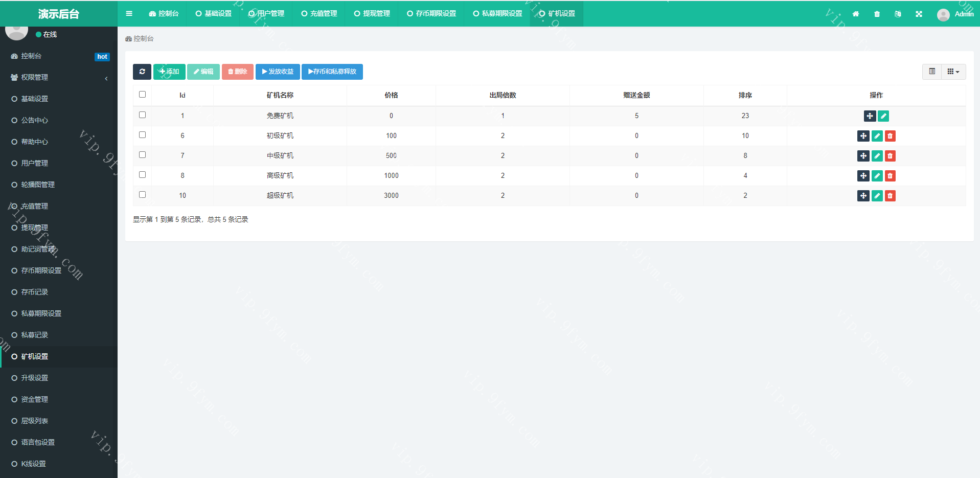The width and height of the screenshot is (980, 478).
Task: Switch to the 用户管理 top tab
Action: click(x=266, y=14)
